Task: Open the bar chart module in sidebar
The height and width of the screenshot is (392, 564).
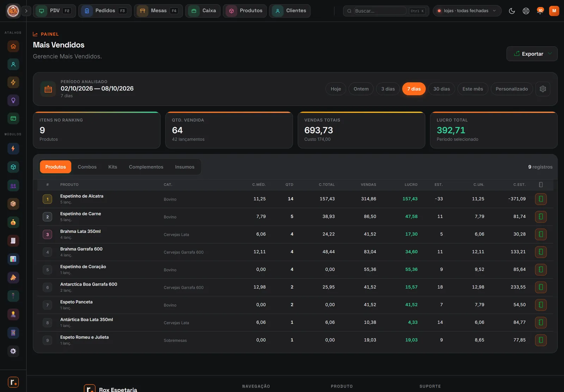Action: click(13, 259)
